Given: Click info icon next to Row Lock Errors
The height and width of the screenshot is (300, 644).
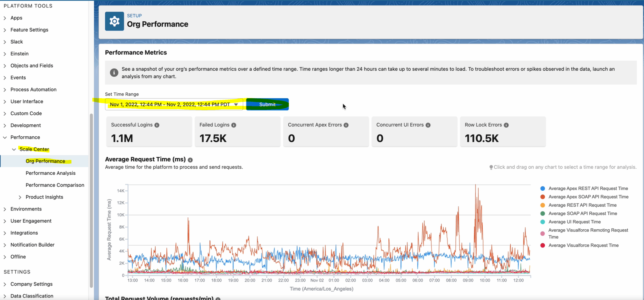Looking at the screenshot, I should tap(506, 125).
